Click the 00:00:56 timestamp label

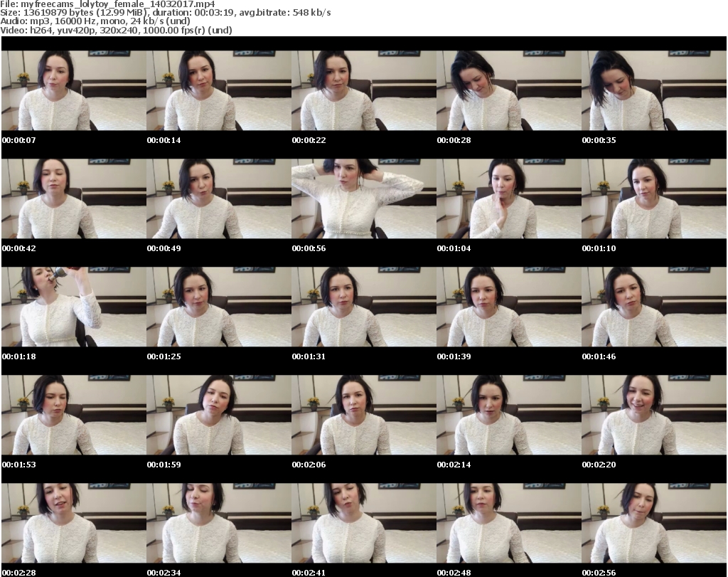click(x=309, y=248)
